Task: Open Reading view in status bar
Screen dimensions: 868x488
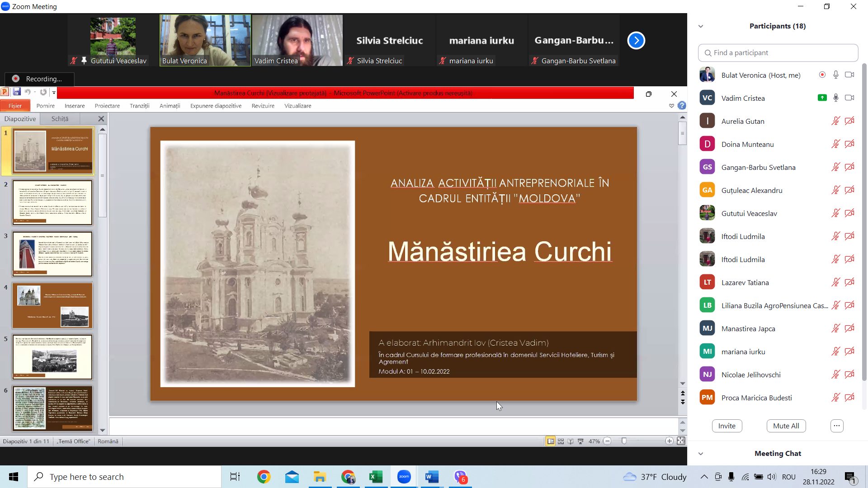Action: click(571, 441)
